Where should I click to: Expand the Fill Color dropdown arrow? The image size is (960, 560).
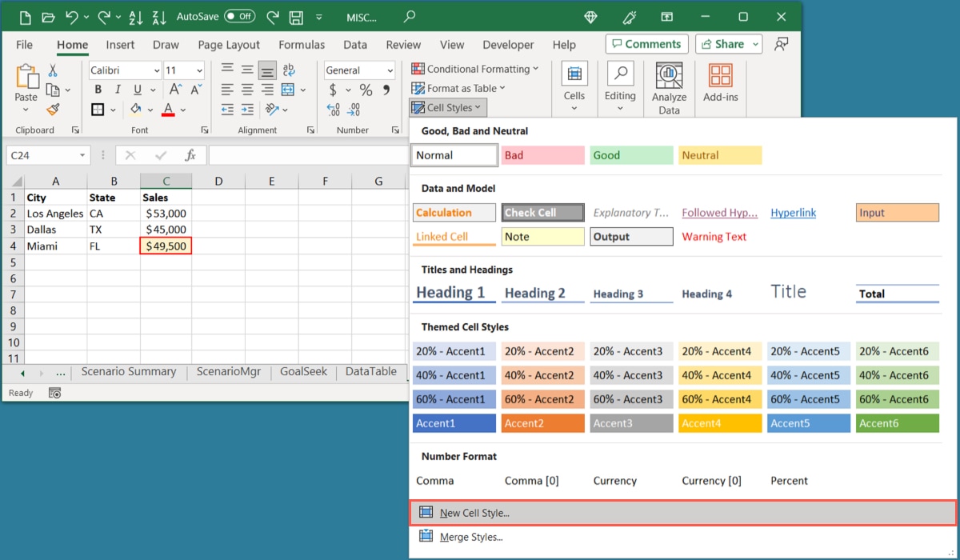tap(149, 109)
